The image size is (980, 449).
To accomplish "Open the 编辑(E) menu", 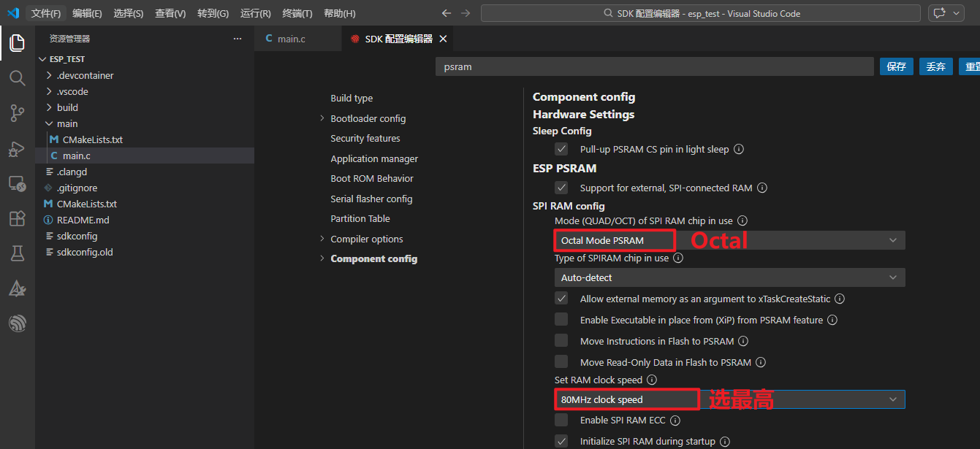I will 87,13.
